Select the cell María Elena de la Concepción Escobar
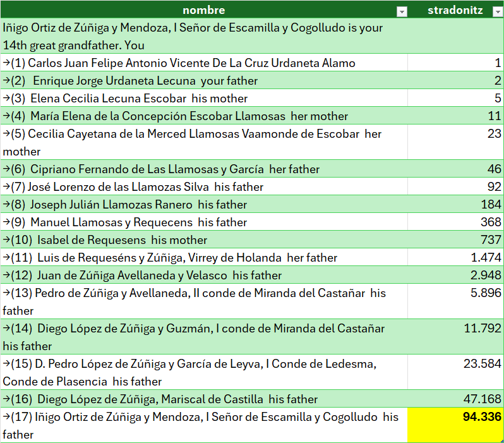The width and height of the screenshot is (504, 443). 204,116
